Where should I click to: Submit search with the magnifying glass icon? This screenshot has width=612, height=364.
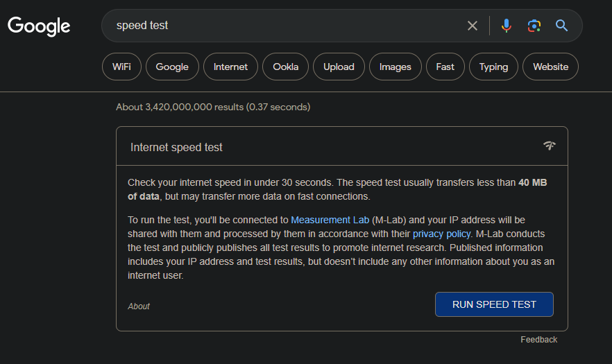561,26
